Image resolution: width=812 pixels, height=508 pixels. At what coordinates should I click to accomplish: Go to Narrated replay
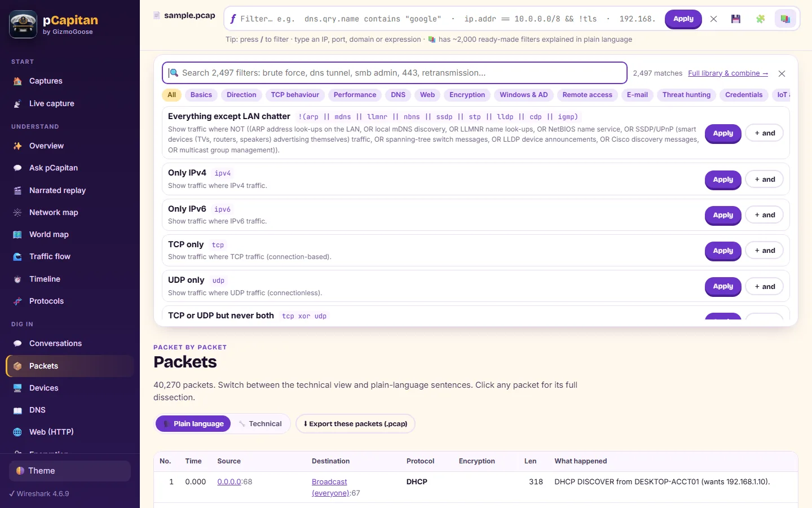(x=70, y=190)
